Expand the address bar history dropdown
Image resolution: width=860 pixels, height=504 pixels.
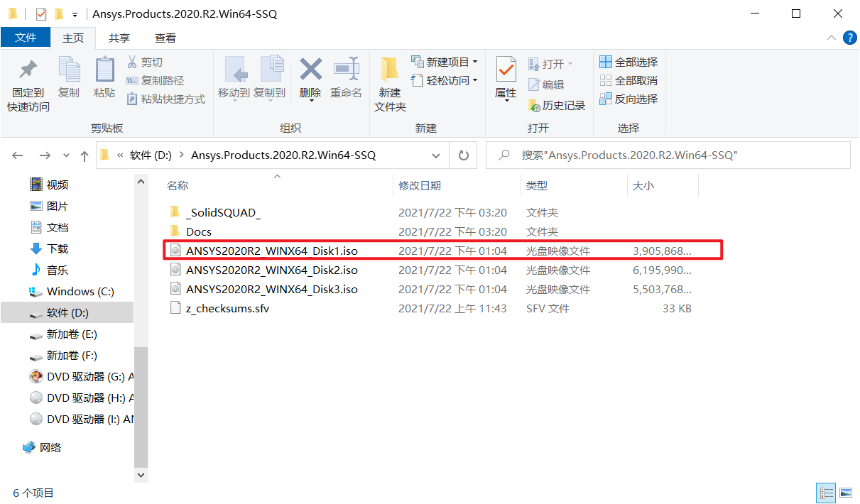pyautogui.click(x=436, y=155)
